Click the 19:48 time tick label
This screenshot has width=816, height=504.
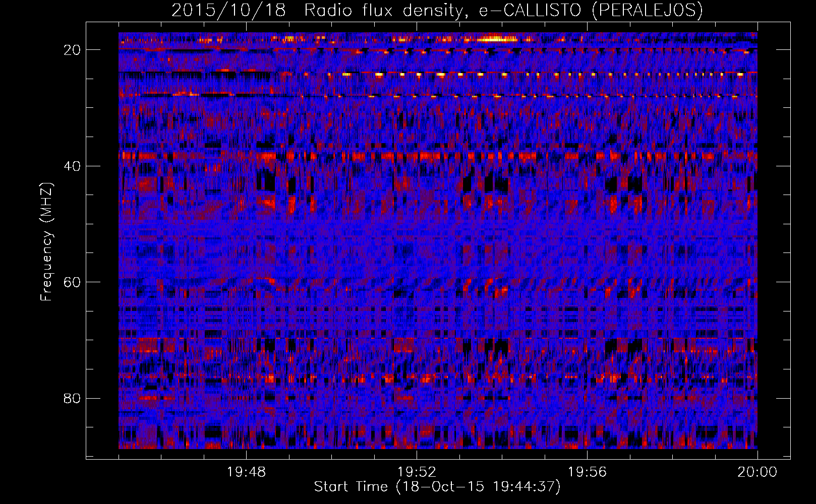(246, 472)
